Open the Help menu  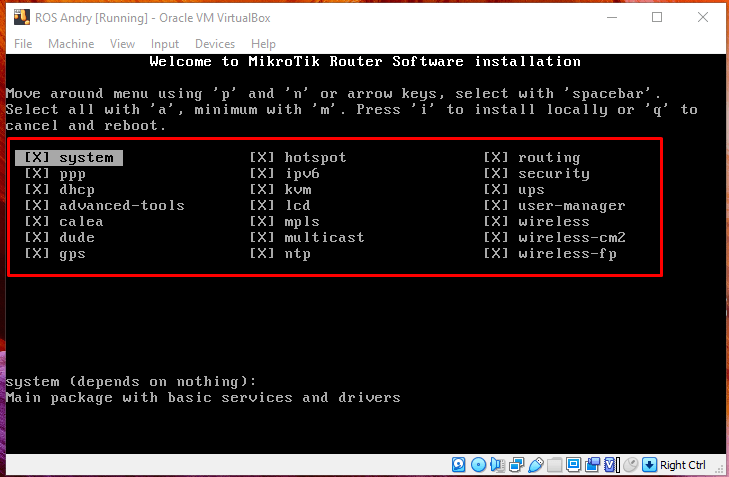click(263, 44)
